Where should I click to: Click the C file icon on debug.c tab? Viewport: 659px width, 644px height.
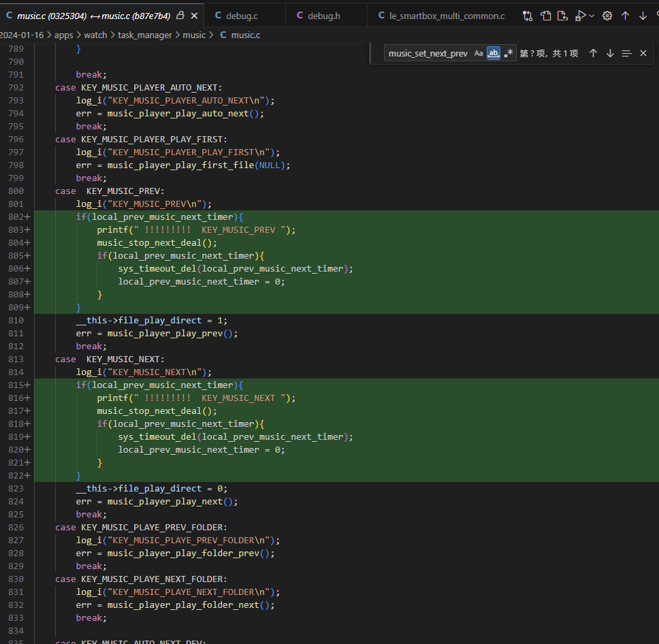click(x=218, y=16)
